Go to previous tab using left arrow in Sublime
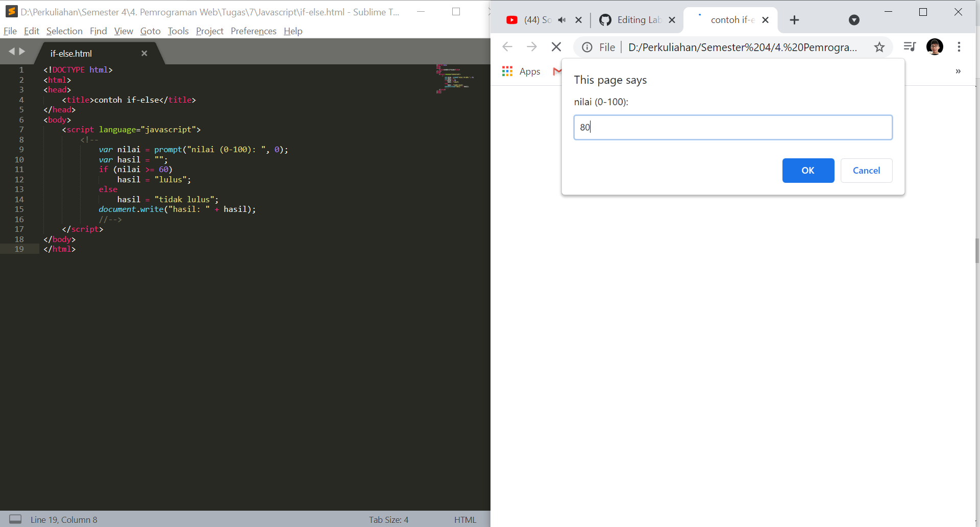This screenshot has width=980, height=527. click(x=11, y=52)
